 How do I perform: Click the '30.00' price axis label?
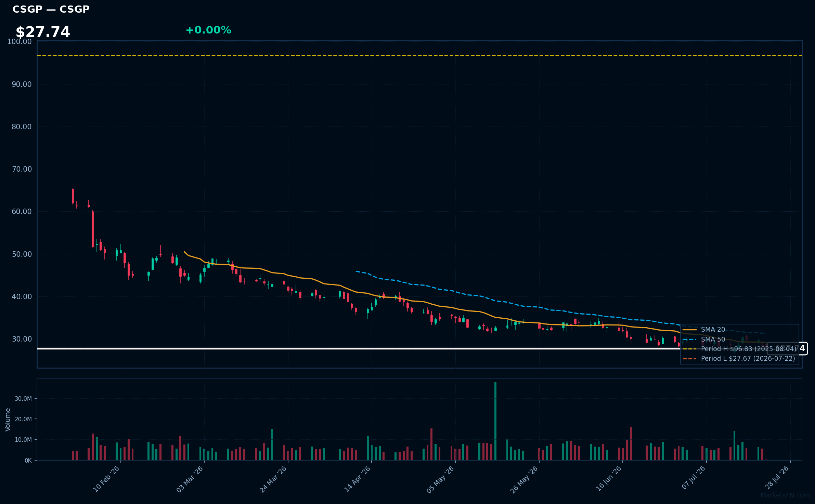(x=22, y=339)
